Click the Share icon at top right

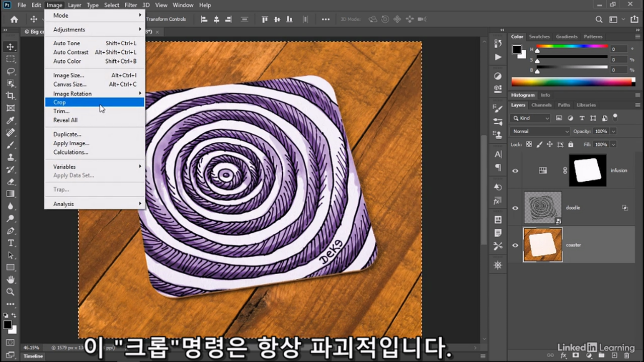(x=634, y=19)
